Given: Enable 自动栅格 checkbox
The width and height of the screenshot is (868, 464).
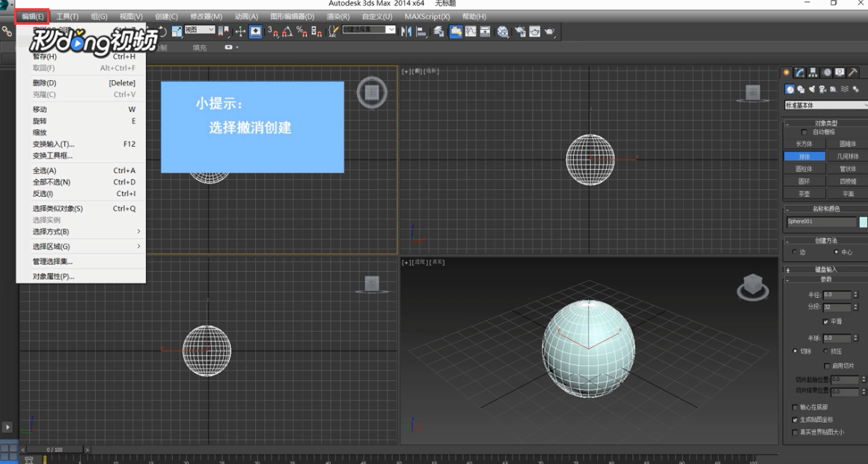Looking at the screenshot, I should [x=804, y=132].
